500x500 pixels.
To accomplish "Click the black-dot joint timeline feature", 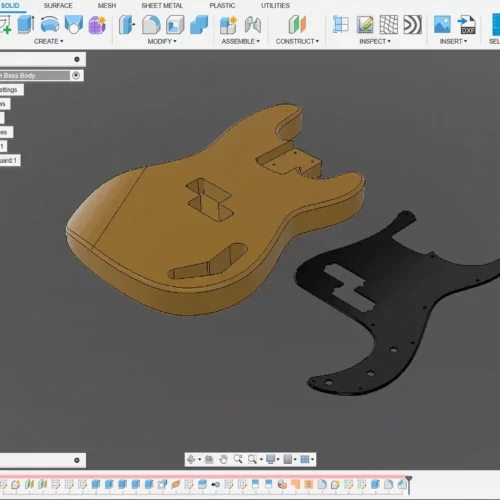I will point(215,484).
